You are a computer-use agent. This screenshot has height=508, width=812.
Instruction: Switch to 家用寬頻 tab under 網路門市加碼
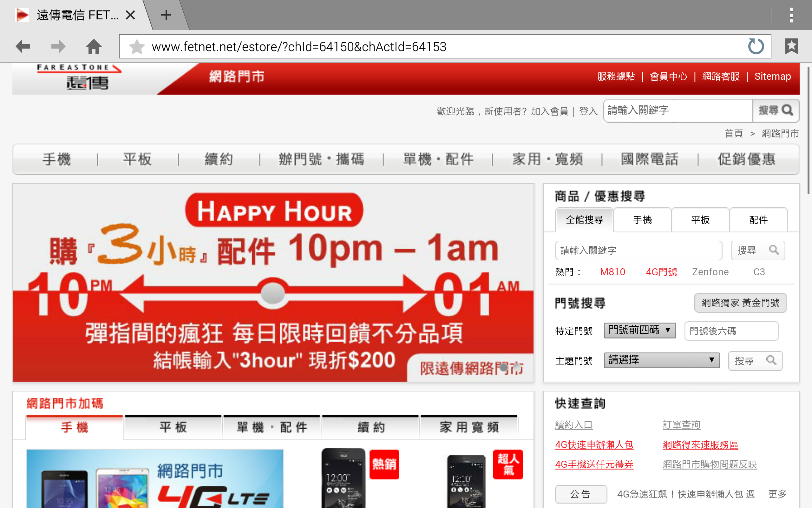[469, 427]
